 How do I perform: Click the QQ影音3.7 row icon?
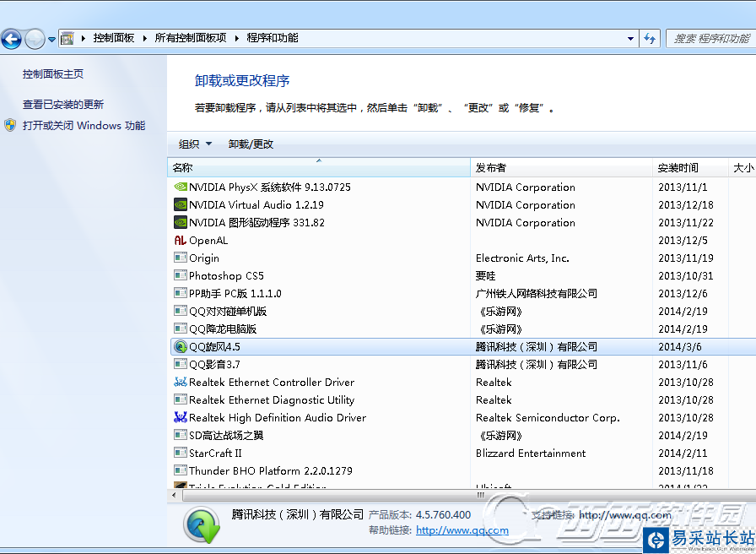pyautogui.click(x=181, y=364)
